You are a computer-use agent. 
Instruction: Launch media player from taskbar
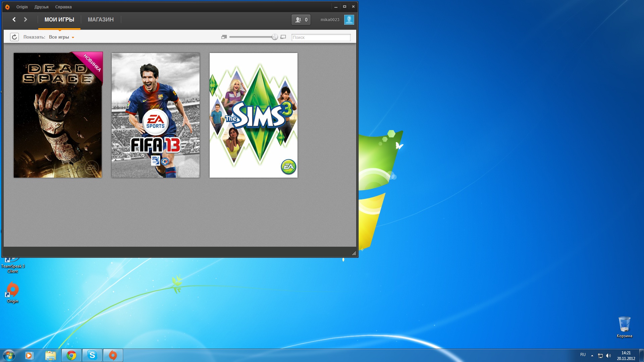click(x=29, y=355)
